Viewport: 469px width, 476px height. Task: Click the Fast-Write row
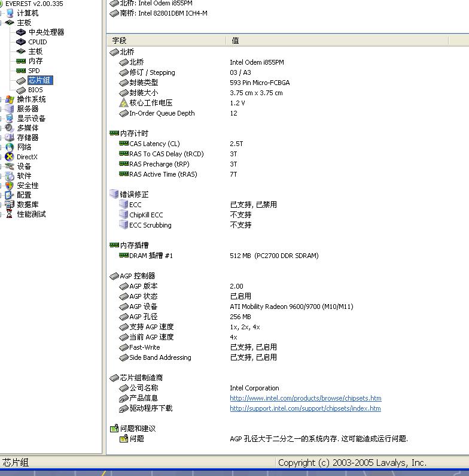pyautogui.click(x=198, y=347)
